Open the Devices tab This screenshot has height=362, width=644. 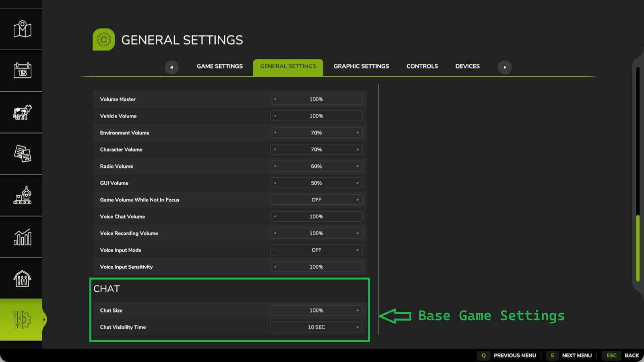tap(467, 66)
